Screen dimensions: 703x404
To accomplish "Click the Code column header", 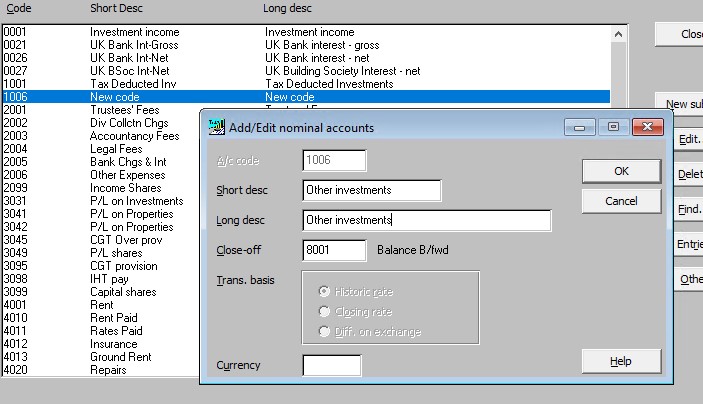I will click(x=18, y=8).
